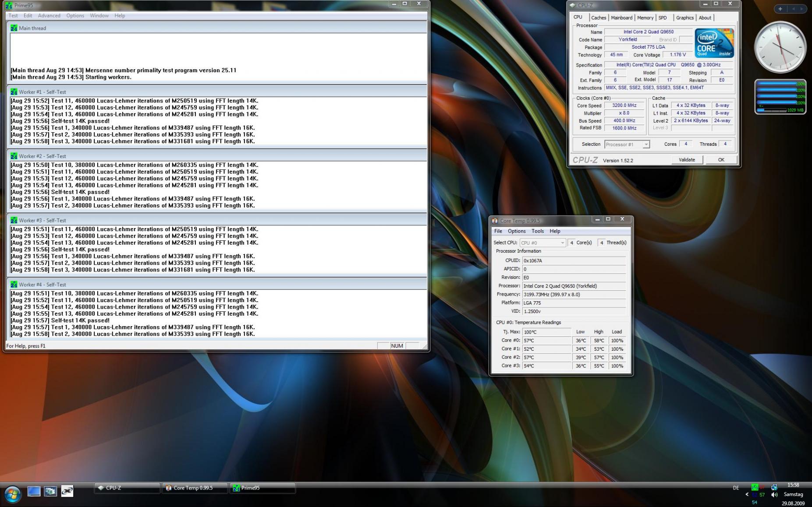Click the 3200.0 MHz Core Speed value
The image size is (812, 507).
point(624,106)
